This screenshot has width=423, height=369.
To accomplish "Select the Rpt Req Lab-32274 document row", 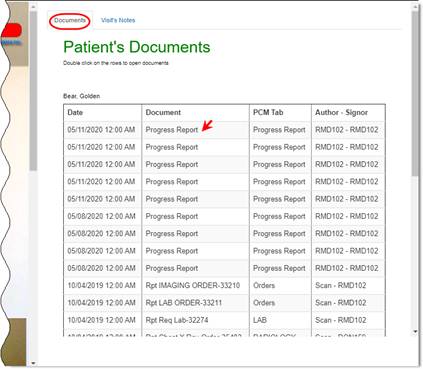I will click(224, 320).
